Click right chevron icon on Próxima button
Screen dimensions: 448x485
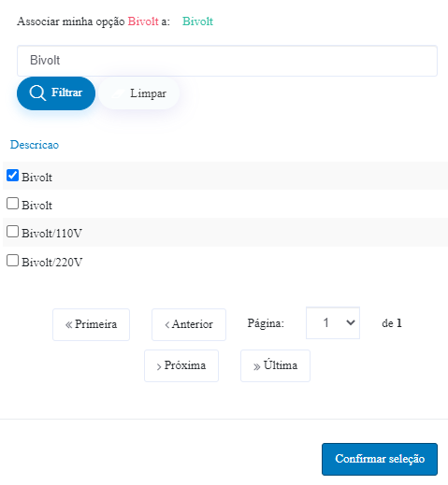tap(159, 366)
